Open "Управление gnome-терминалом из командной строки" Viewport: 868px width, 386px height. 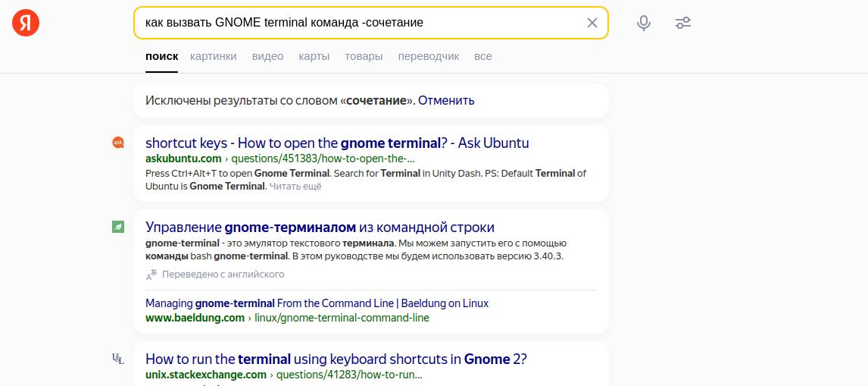[320, 227]
